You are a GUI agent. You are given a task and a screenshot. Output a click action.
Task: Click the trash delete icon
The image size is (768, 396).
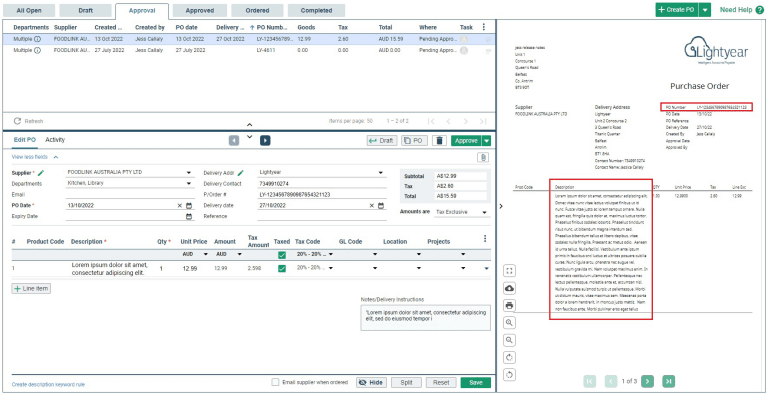(x=439, y=141)
